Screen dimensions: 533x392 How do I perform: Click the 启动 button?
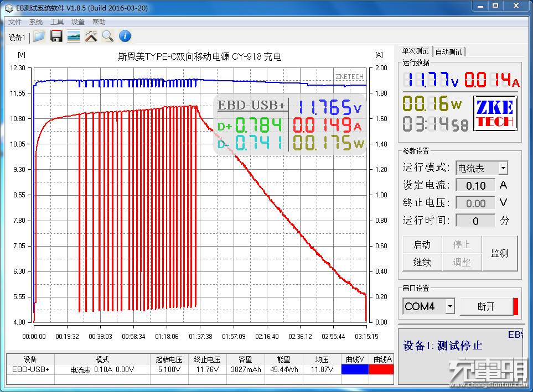pos(422,244)
